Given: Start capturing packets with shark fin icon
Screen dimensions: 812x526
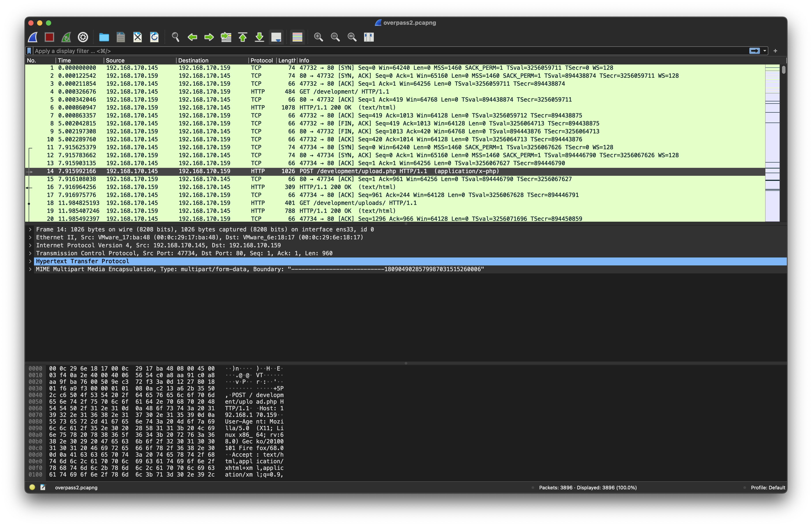Looking at the screenshot, I should (33, 37).
